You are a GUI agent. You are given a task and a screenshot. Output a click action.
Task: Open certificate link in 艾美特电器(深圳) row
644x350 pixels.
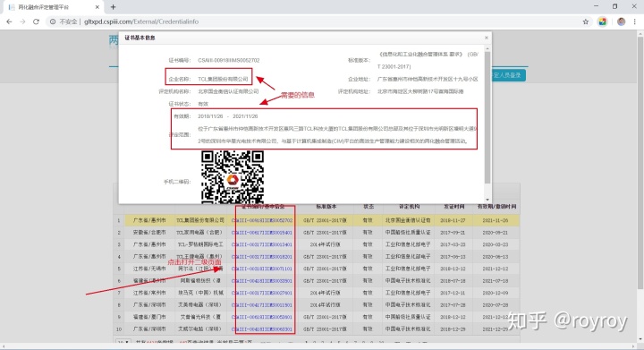(x=262, y=305)
